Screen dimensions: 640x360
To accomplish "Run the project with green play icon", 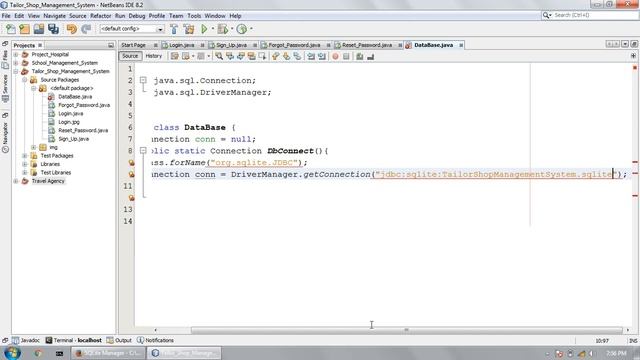I will point(204,29).
